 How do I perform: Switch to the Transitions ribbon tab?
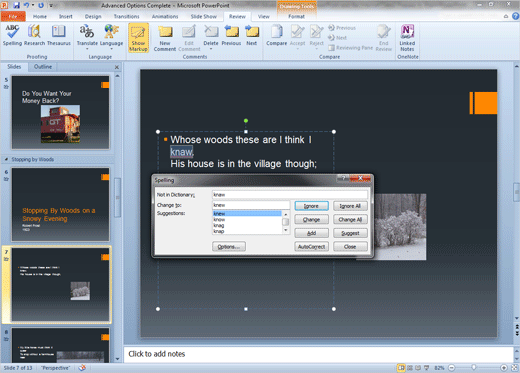click(x=126, y=16)
